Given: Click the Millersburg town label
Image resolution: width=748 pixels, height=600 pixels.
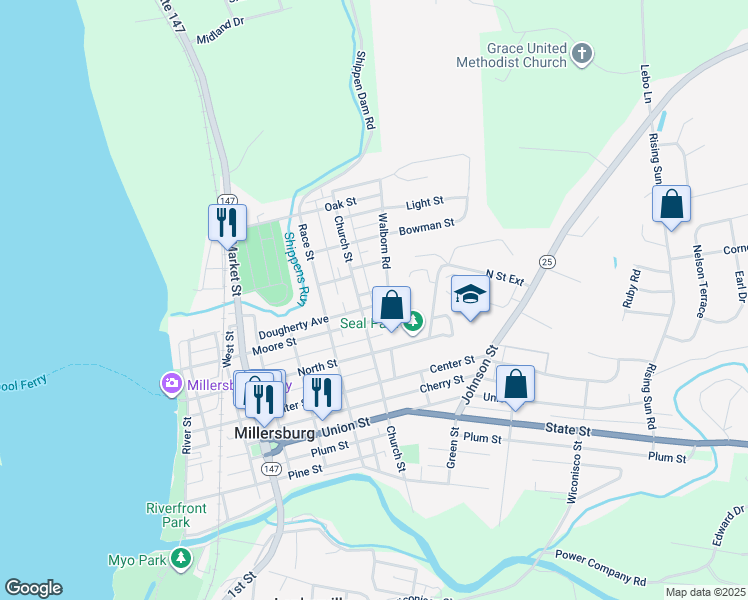Looking at the screenshot, I should tap(275, 433).
